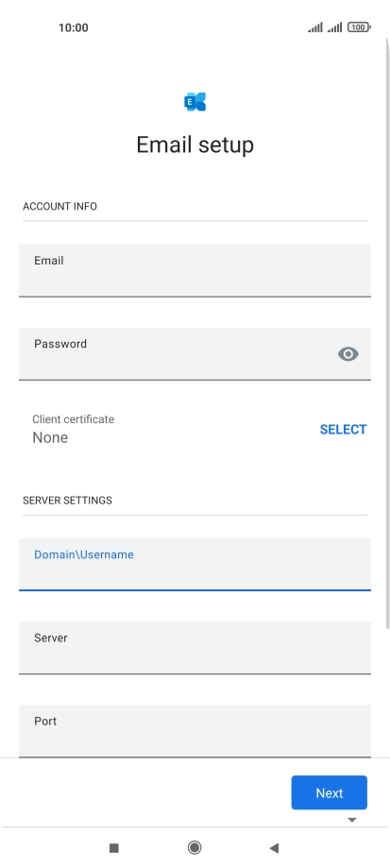Click the vertical scrollbar on right edge
The width and height of the screenshot is (390, 868).
click(x=388, y=332)
